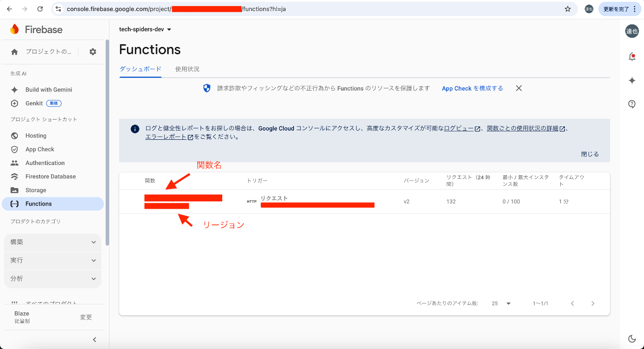Image resolution: width=644 pixels, height=349 pixels.
Task: Click the 変更 plan button
Action: tap(86, 317)
